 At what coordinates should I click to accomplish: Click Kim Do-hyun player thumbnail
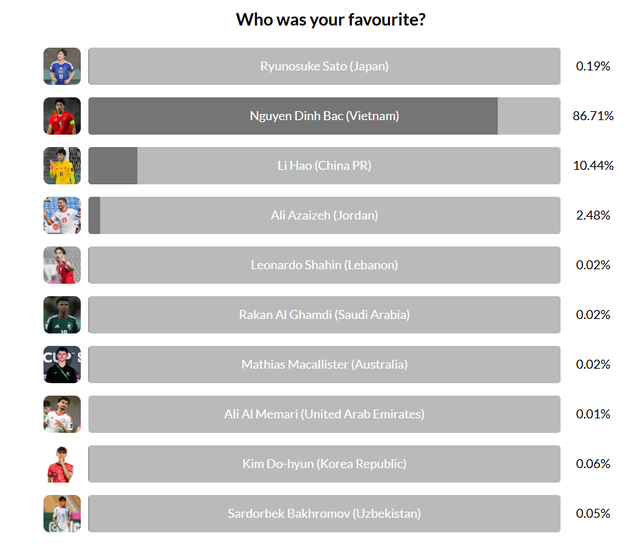click(x=62, y=463)
